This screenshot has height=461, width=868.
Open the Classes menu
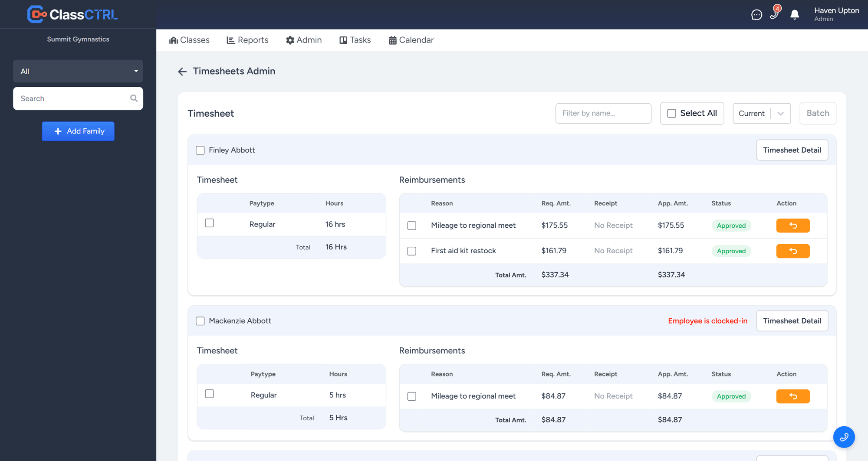tap(189, 40)
